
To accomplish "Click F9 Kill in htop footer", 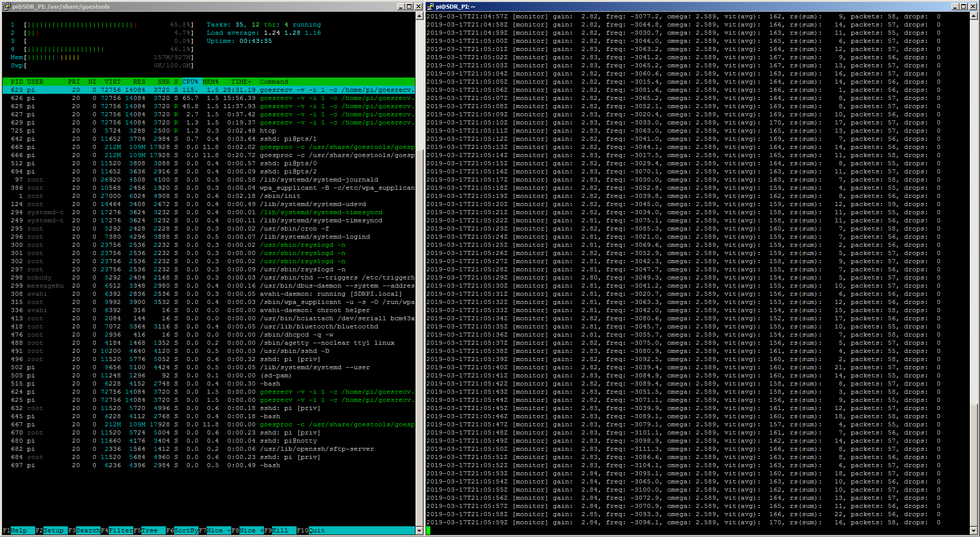I will [280, 530].
